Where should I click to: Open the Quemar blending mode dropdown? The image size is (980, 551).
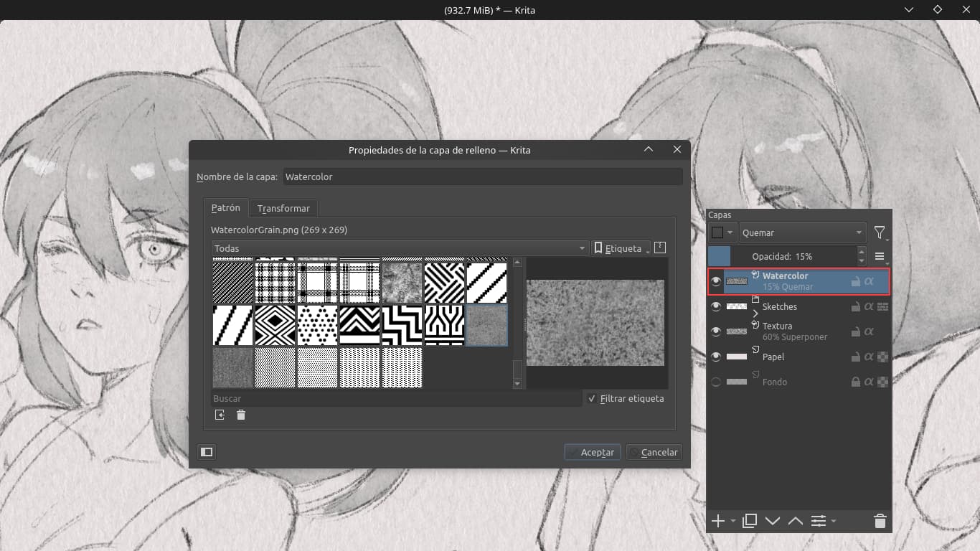click(x=802, y=232)
